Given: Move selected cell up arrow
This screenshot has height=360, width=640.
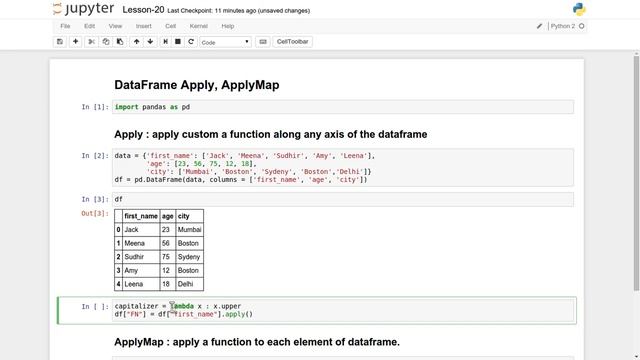Looking at the screenshot, I should pos(136,42).
